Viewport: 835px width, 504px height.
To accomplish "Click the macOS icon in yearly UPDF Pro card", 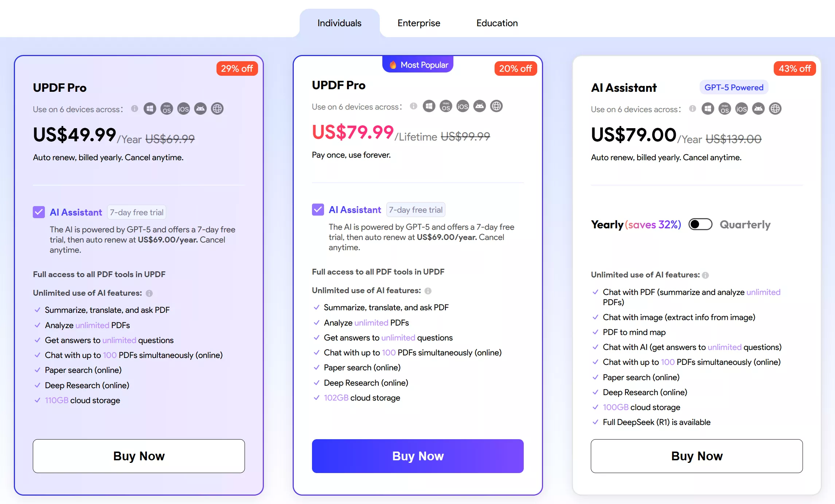I will [167, 109].
